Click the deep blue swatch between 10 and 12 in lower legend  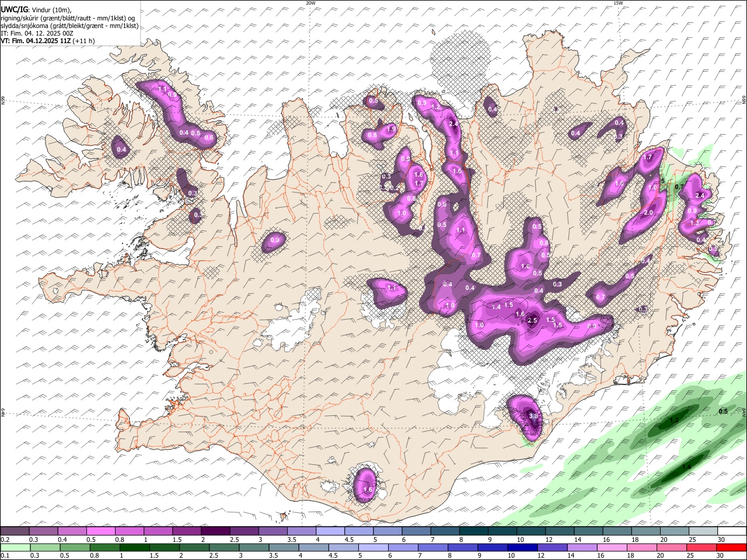coord(522,547)
